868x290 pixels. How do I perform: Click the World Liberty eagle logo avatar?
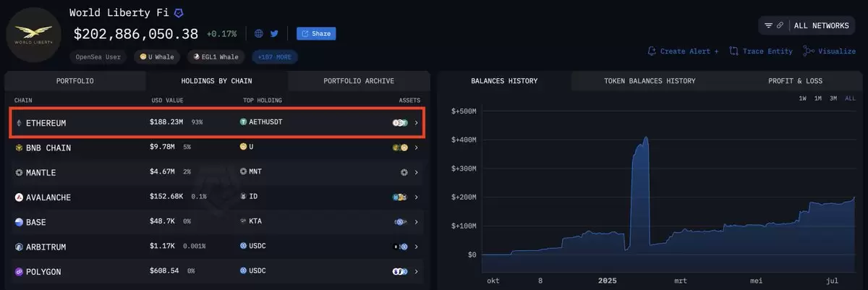(x=34, y=35)
